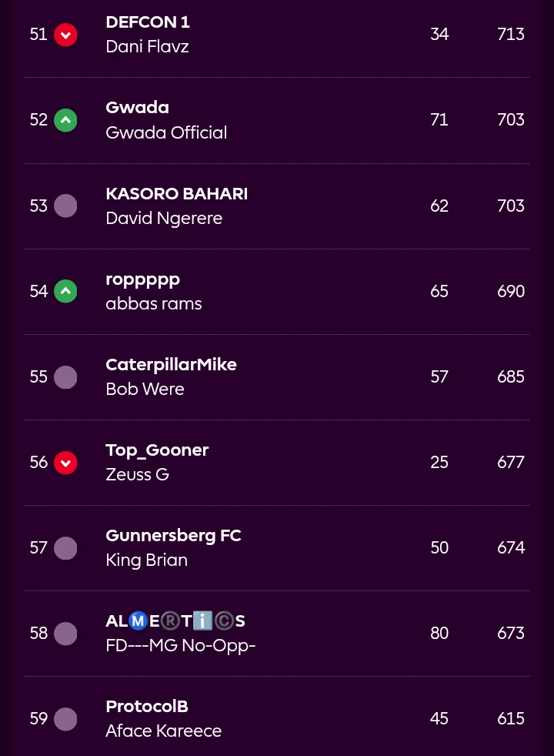View the KASORO BAHARI team
Viewport: 554px width, 756px height.
tap(176, 193)
